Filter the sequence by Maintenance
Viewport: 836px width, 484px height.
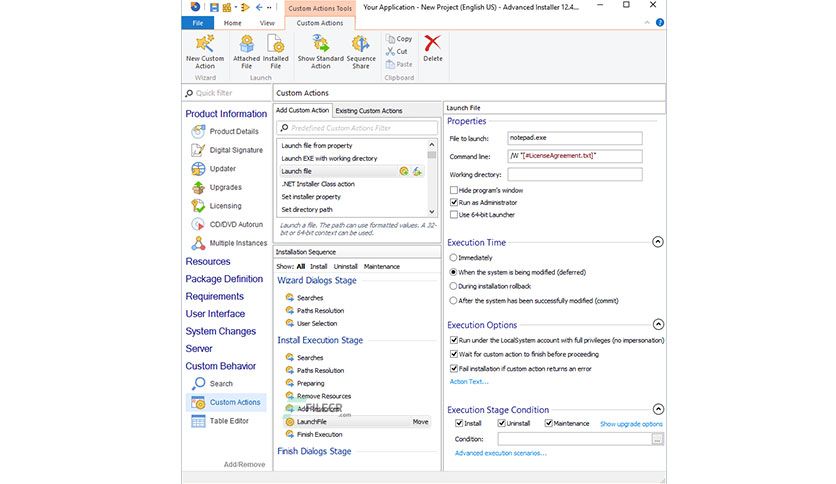(x=382, y=267)
